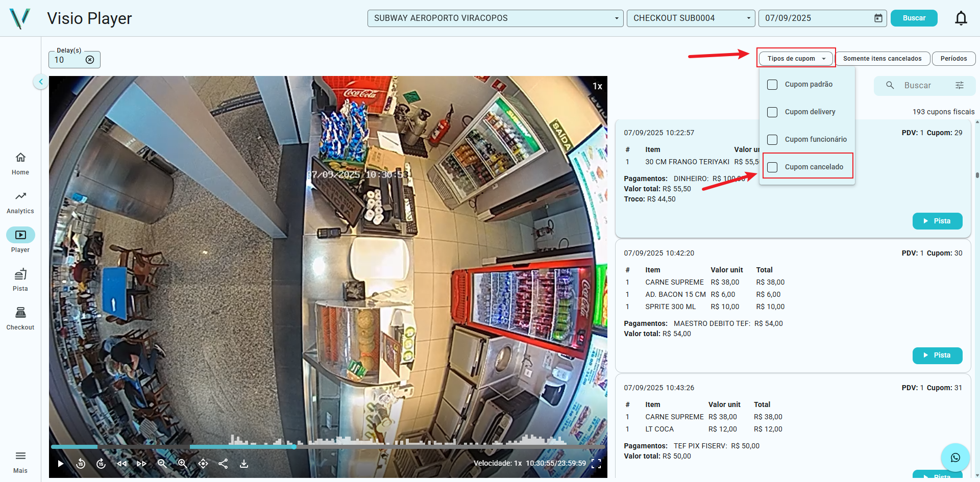Open the Checkout sidebar section
The width and height of the screenshot is (980, 482).
(20, 318)
